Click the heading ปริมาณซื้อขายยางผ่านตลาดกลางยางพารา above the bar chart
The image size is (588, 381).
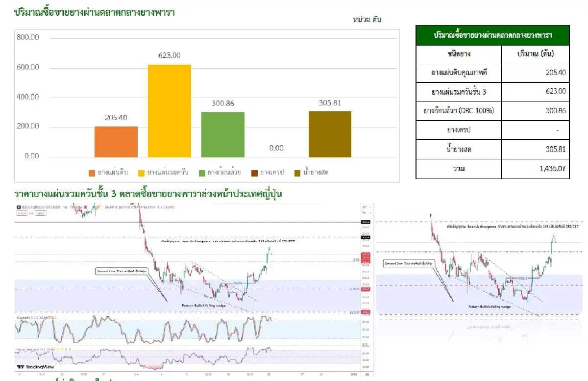[95, 12]
